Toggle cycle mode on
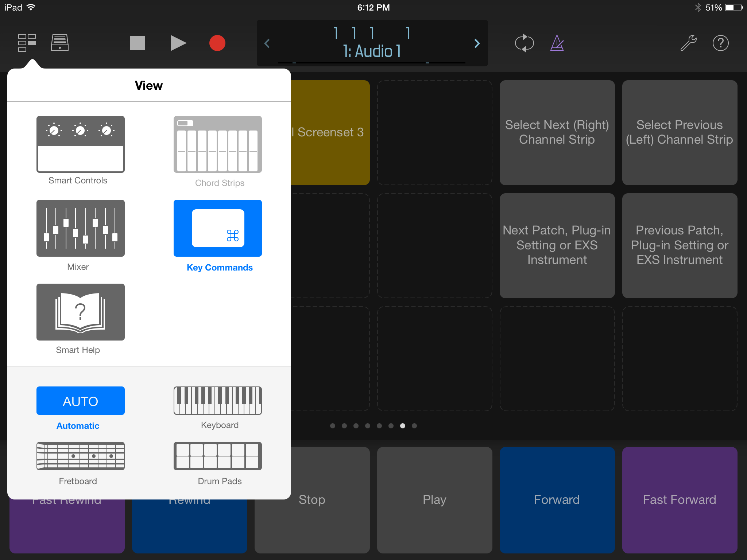 point(525,43)
